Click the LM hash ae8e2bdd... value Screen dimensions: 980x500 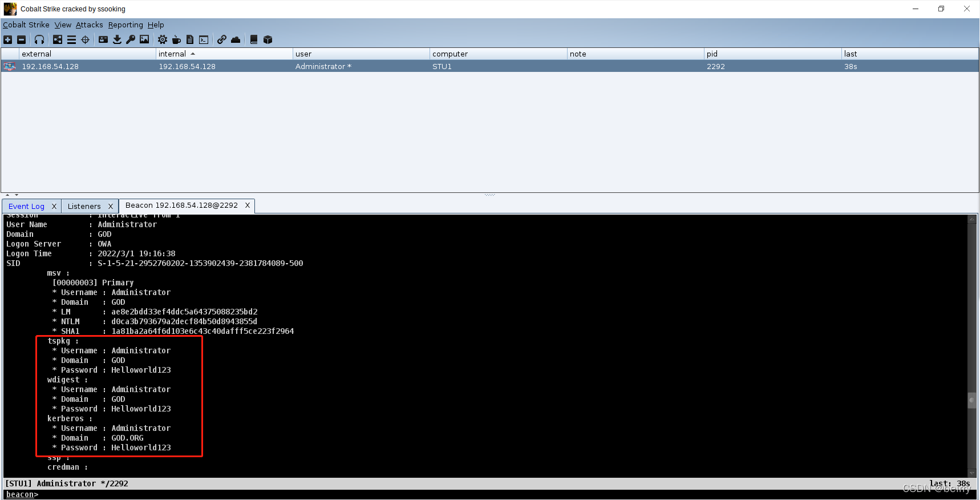point(184,312)
